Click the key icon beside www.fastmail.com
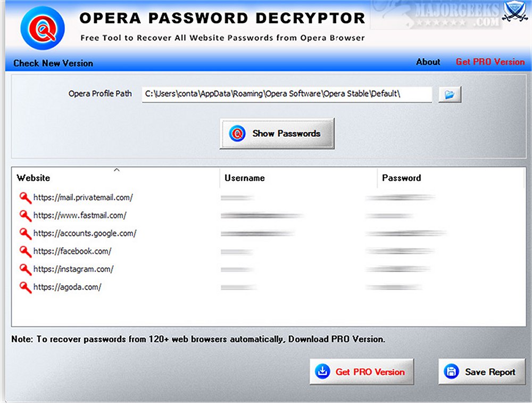 coord(25,216)
